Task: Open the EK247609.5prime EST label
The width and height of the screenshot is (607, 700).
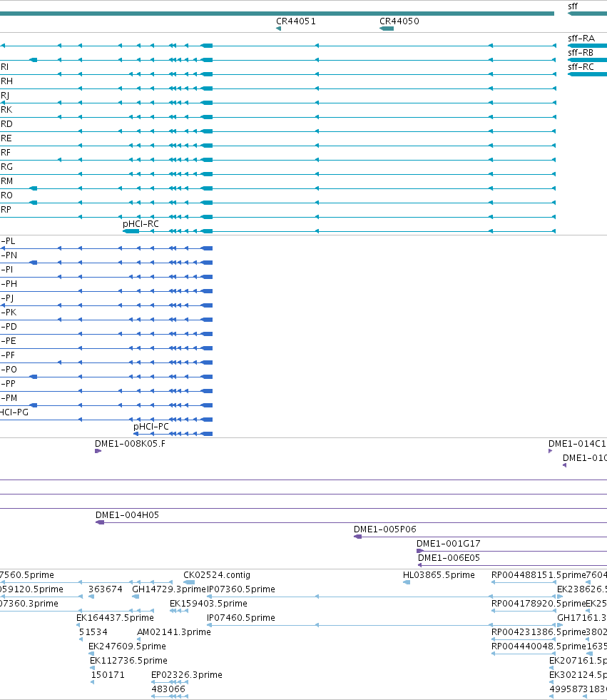Action: pyautogui.click(x=127, y=646)
